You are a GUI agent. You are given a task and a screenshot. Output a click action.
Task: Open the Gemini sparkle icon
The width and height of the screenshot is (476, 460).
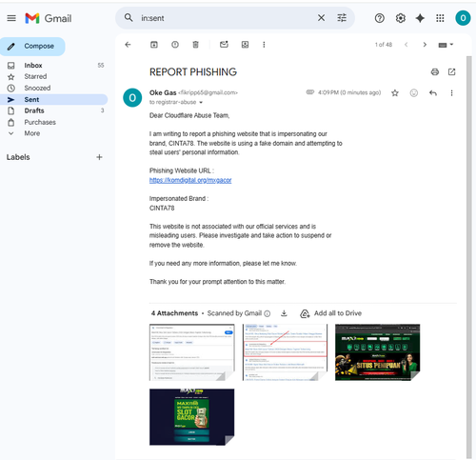tap(420, 18)
